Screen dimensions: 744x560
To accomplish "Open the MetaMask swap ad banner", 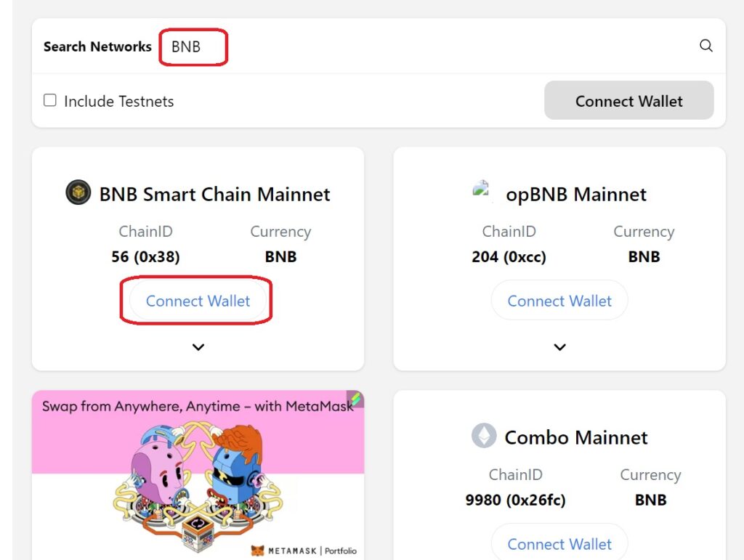I will tap(198, 474).
